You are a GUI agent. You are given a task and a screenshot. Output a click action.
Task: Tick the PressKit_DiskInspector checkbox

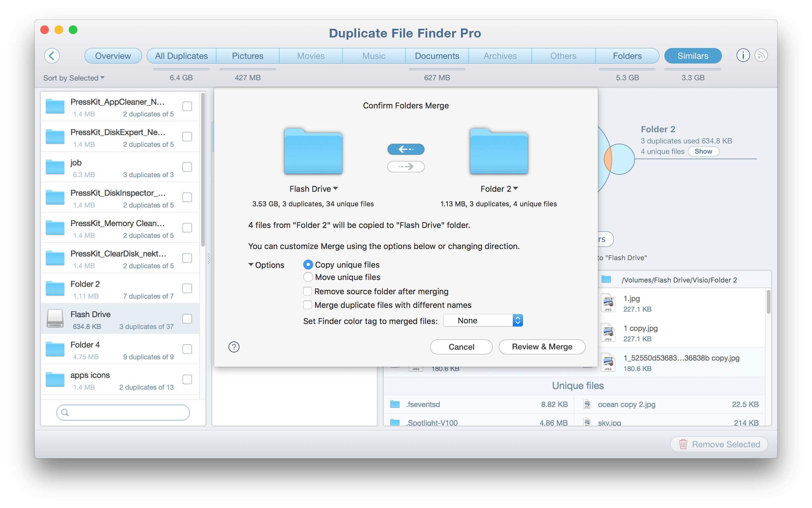[187, 197]
